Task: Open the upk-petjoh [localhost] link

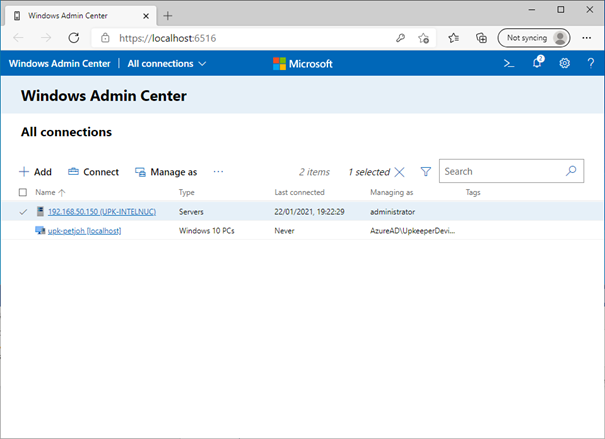Action: 84,231
